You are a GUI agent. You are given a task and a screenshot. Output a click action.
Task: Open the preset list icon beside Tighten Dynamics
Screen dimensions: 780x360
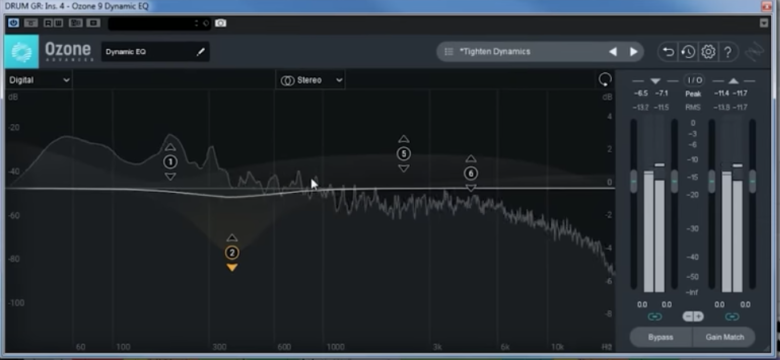(449, 52)
